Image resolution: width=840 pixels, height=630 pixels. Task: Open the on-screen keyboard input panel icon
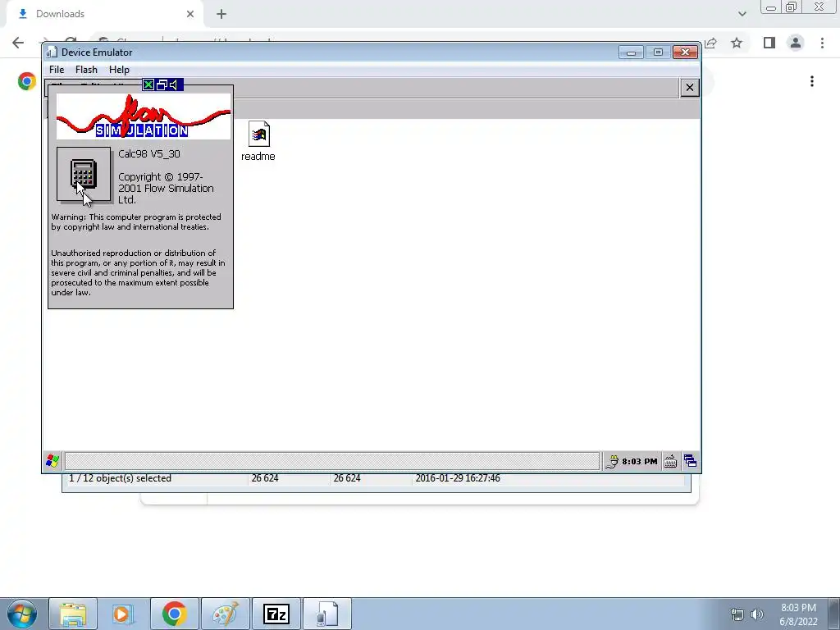tap(670, 461)
